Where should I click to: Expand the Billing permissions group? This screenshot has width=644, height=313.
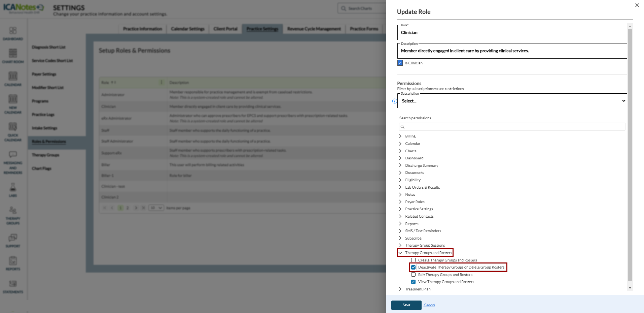[x=400, y=136]
